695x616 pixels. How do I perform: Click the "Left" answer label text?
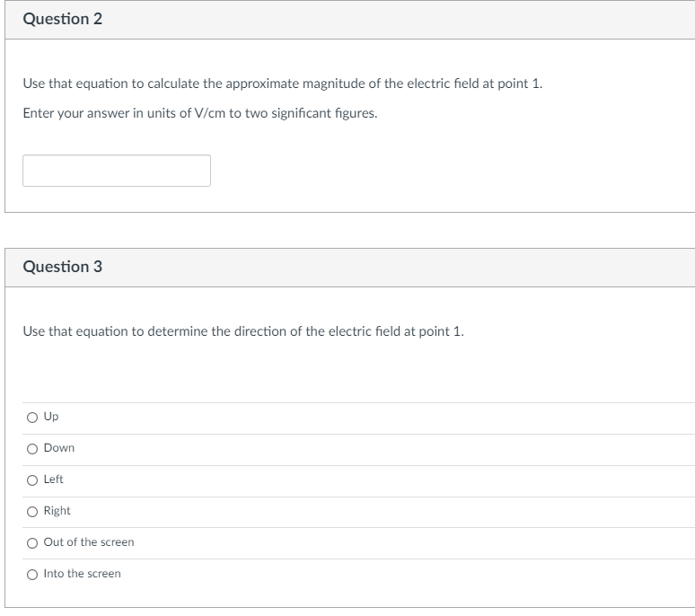pos(53,480)
